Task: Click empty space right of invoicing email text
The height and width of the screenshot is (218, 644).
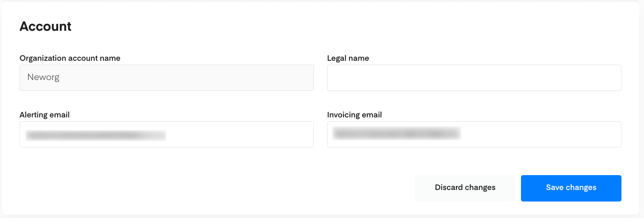Action: [x=538, y=134]
